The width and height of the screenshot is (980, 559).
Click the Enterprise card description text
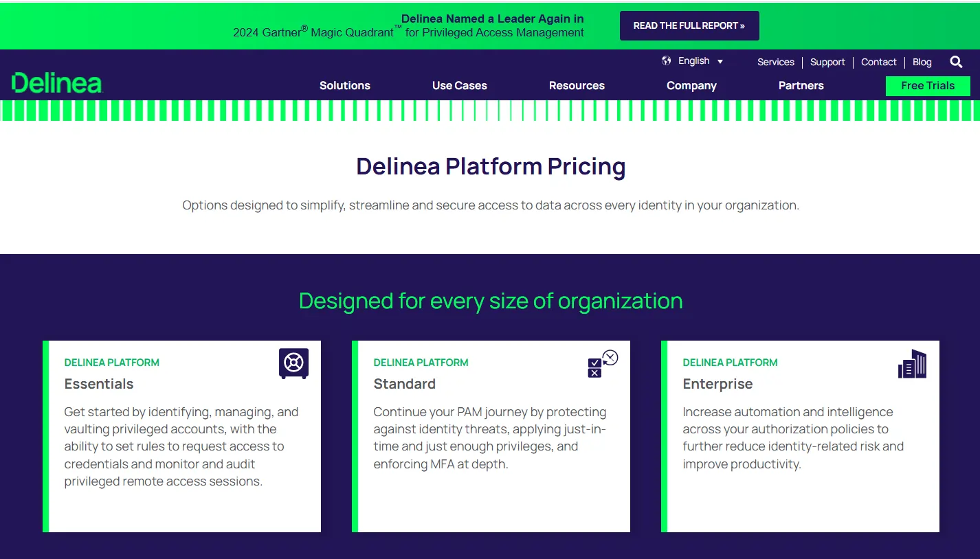pos(793,438)
